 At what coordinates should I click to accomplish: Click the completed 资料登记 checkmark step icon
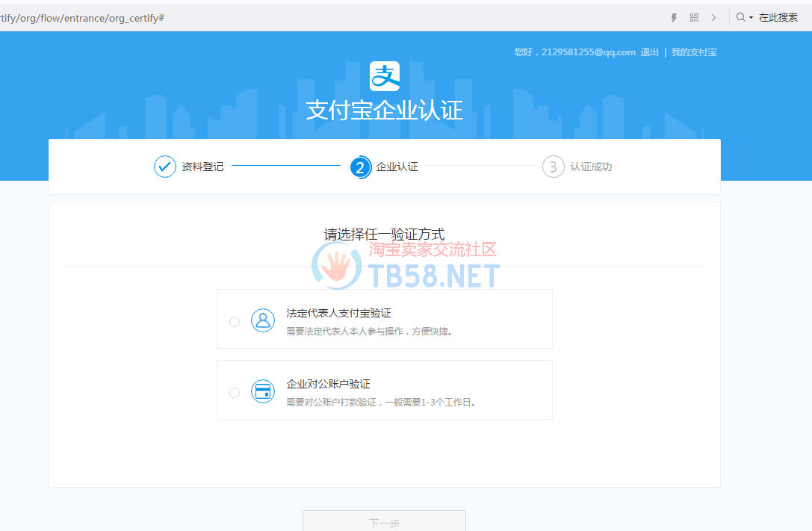[164, 167]
